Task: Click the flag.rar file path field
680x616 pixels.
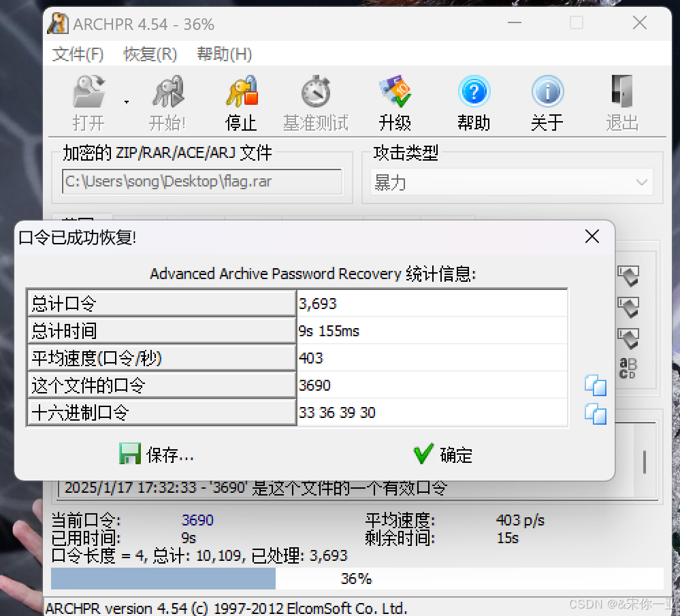Action: coord(202,181)
